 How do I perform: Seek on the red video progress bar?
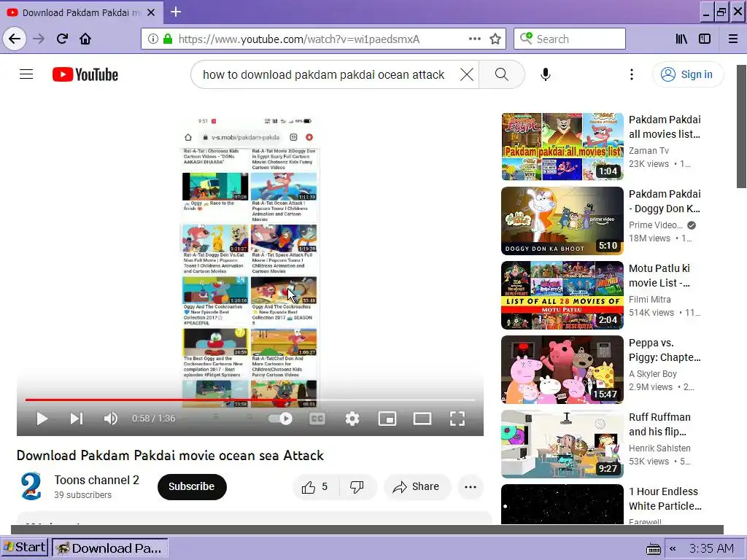click(250, 400)
